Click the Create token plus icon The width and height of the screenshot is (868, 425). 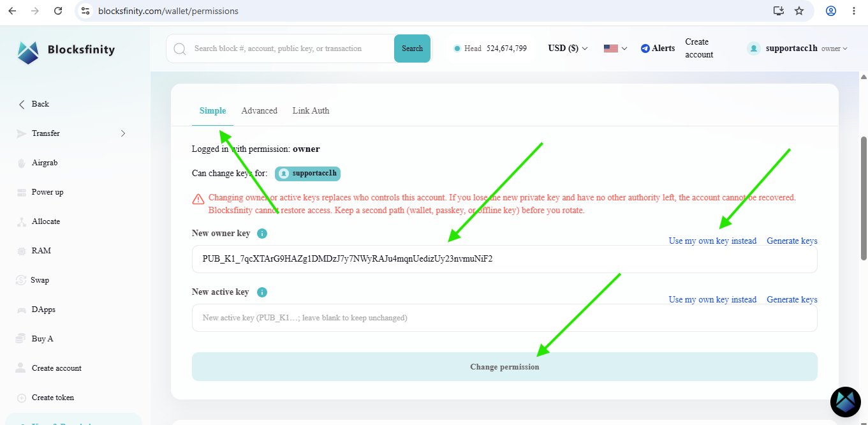coord(20,398)
